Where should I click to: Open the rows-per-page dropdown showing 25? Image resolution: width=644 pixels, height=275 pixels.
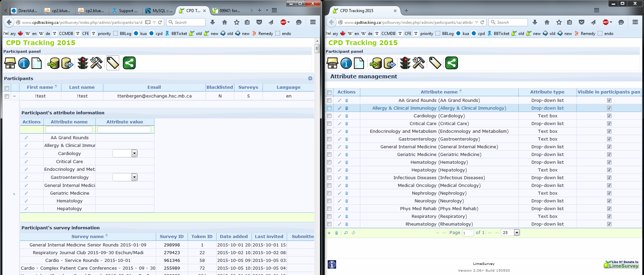(517, 233)
